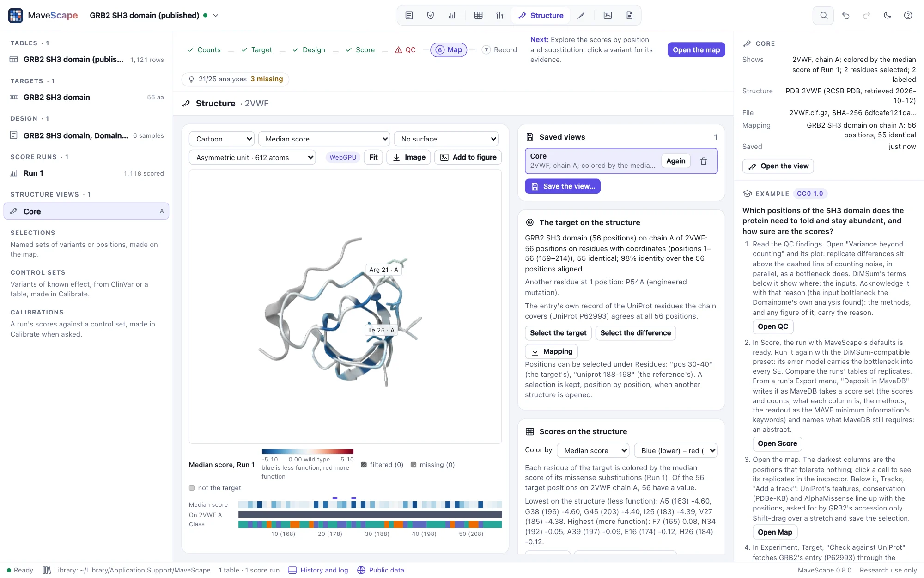Open History and log in status bar
The height and width of the screenshot is (578, 924).
[318, 570]
